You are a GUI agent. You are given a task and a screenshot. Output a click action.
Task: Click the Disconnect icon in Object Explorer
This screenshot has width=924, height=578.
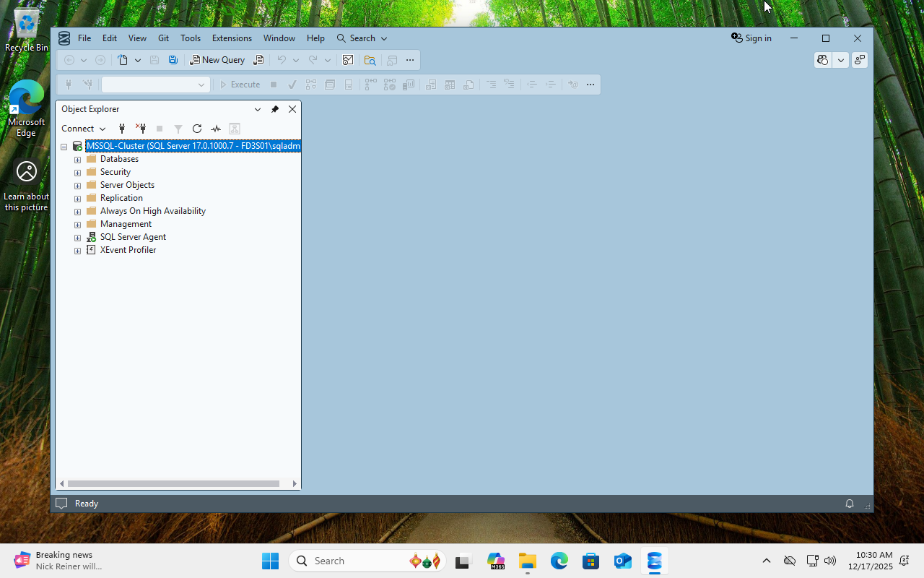141,129
